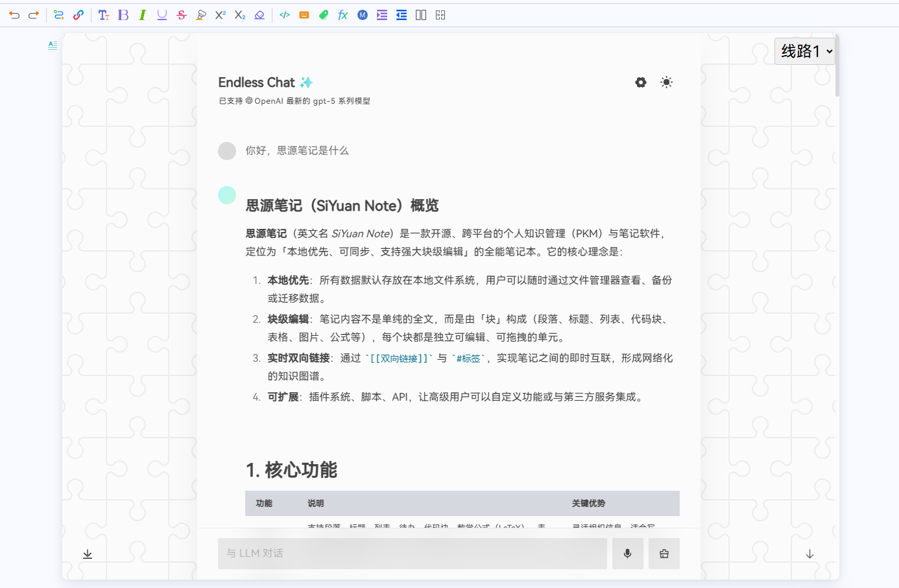The height and width of the screenshot is (588, 899).
Task: Click the 块级编辑 bold list term
Action: coord(289,319)
